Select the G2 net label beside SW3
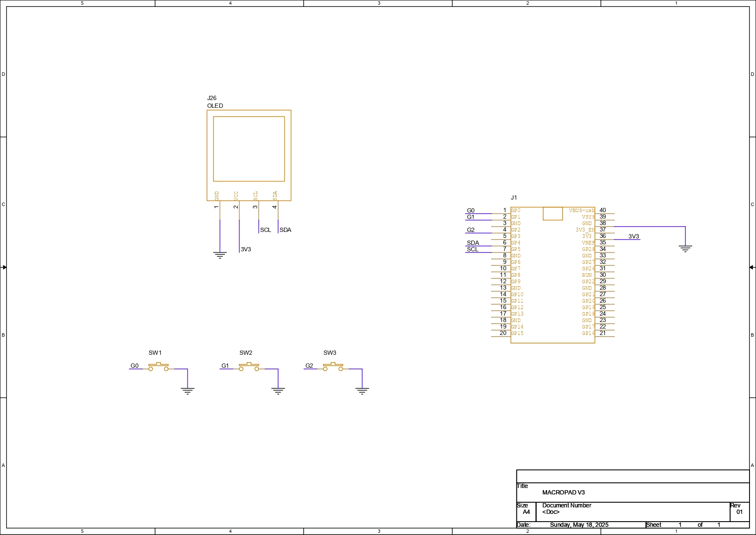Screen dimensions: 756x535 tap(309, 366)
